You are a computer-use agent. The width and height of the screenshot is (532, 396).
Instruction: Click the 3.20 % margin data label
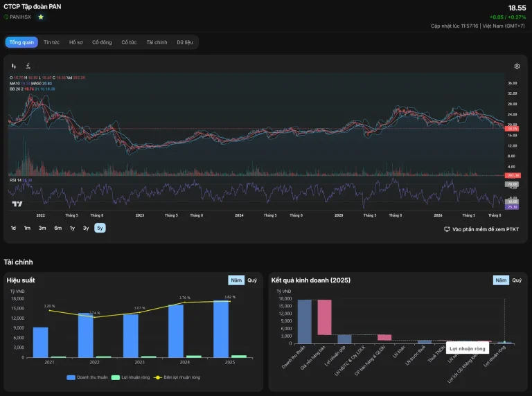[49, 306]
